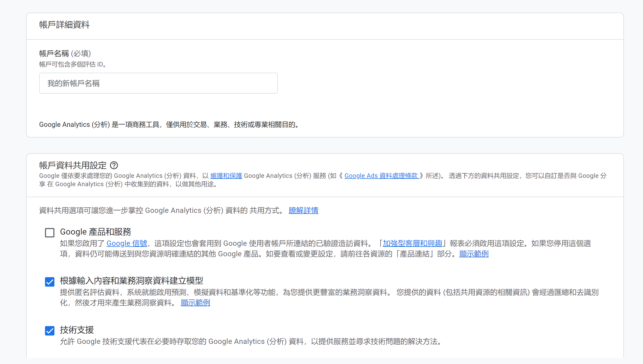Open the 維護和保護 link
This screenshot has width=643, height=364.
coord(226,176)
